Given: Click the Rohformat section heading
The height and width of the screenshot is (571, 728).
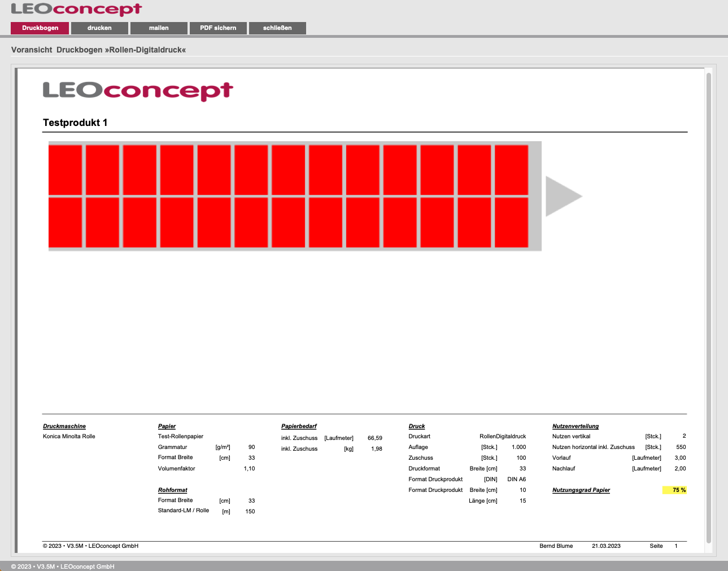Looking at the screenshot, I should [172, 490].
